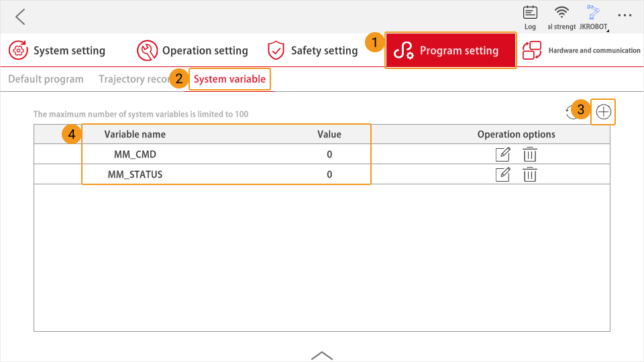Switch to Operation setting tab
The height and width of the screenshot is (362, 644).
[193, 50]
